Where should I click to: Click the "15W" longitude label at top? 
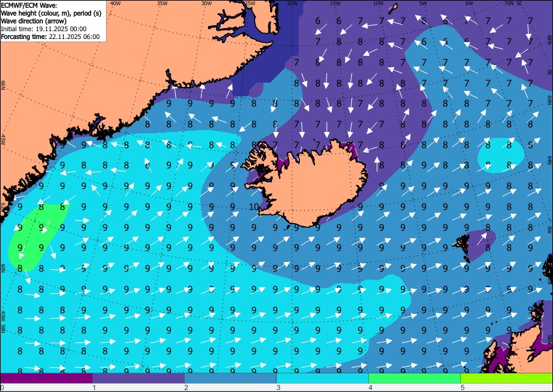coord(335,3)
